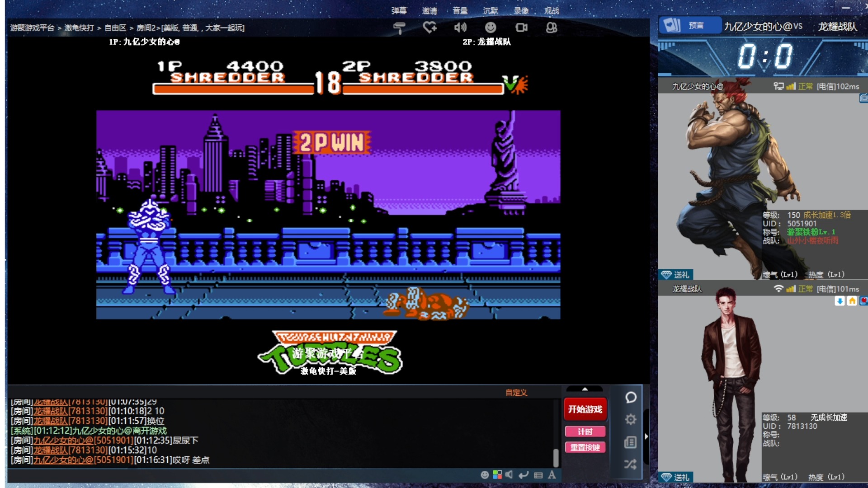Screen dimensions: 868x488
Task: Click the 重置按键 reset keys button
Action: [x=585, y=447]
